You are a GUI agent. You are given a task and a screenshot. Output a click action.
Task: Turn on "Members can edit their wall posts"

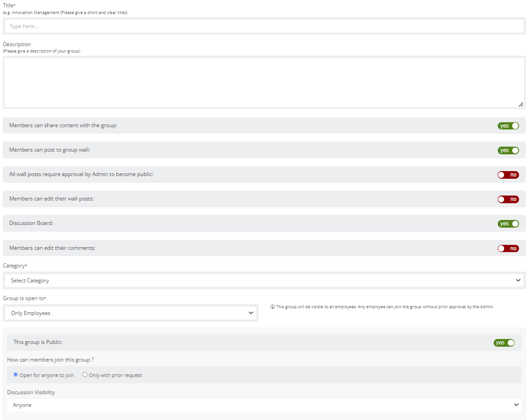click(508, 199)
